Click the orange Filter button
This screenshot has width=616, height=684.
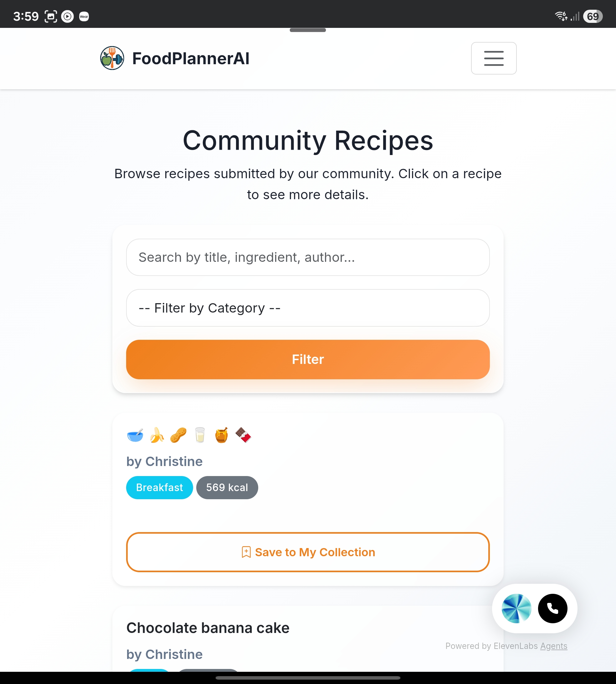pos(308,359)
